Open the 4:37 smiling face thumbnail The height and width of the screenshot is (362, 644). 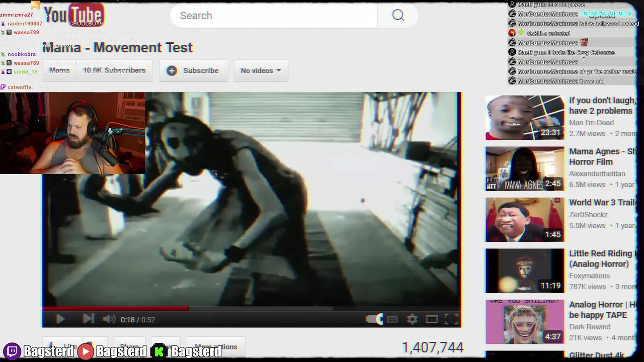[525, 322]
